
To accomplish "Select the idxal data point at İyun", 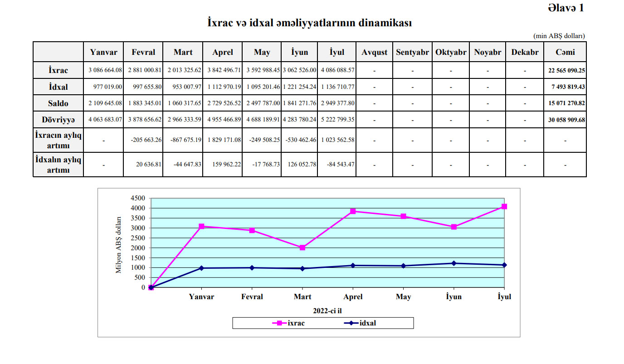I will 454,263.
